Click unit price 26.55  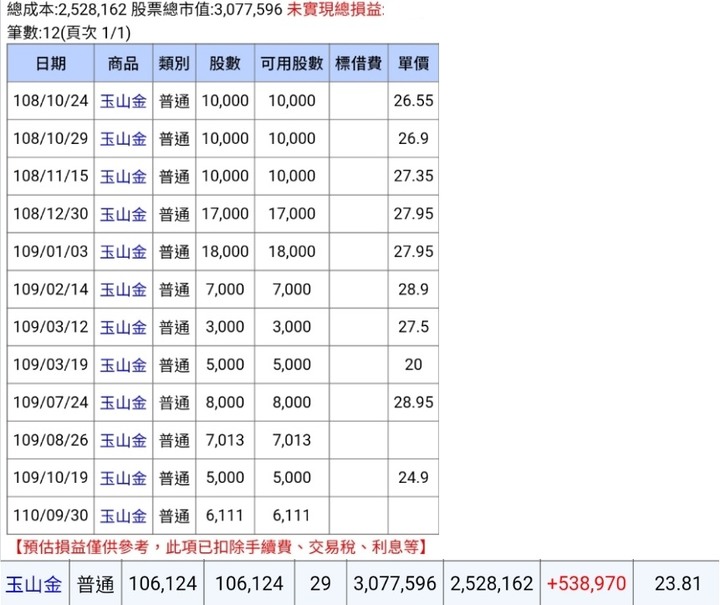[x=413, y=101]
